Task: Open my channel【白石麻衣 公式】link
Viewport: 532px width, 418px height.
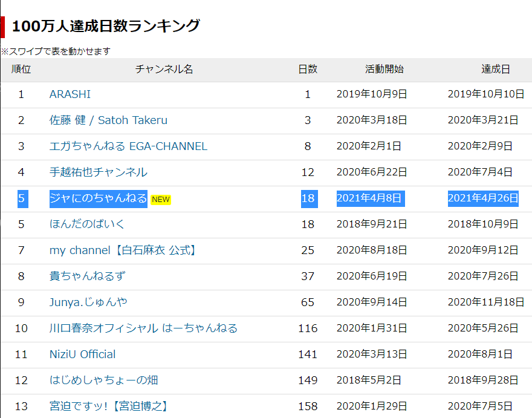Action: coord(123,250)
